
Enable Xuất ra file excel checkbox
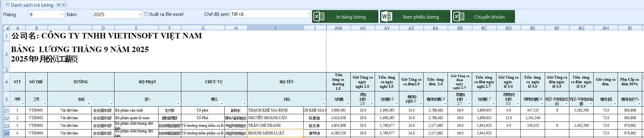pyautogui.click(x=146, y=14)
